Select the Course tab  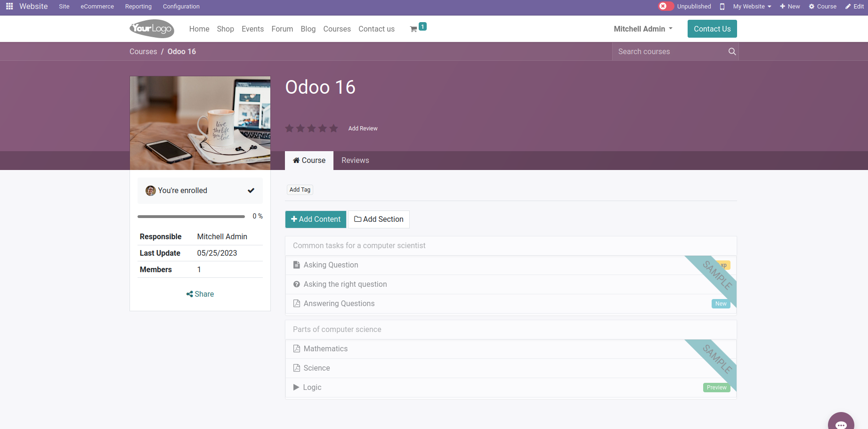click(x=309, y=161)
